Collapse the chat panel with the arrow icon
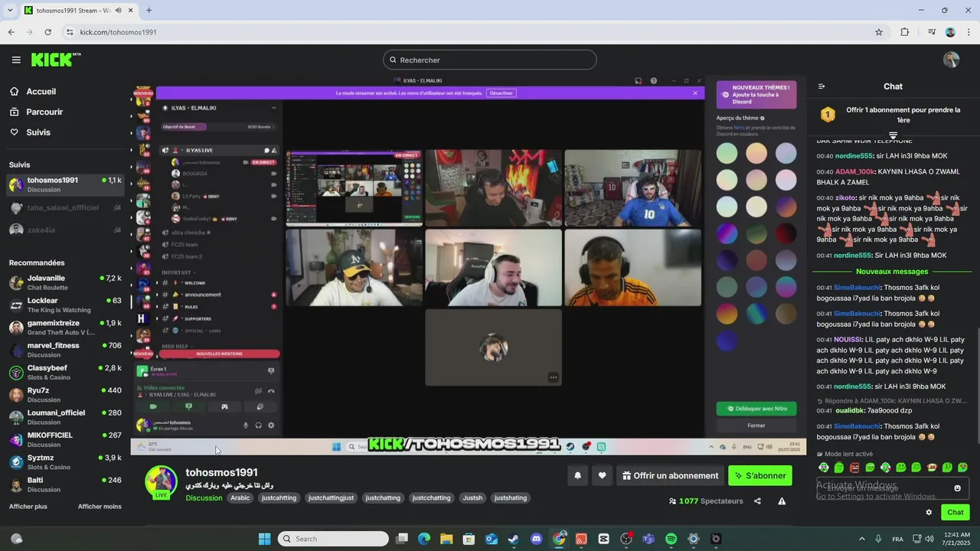The height and width of the screenshot is (551, 980). click(822, 86)
